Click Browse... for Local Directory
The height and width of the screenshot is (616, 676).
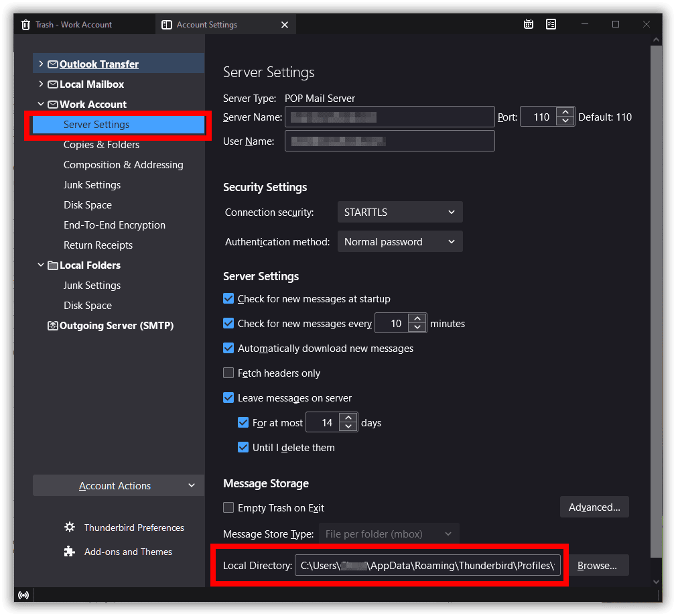[596, 566]
